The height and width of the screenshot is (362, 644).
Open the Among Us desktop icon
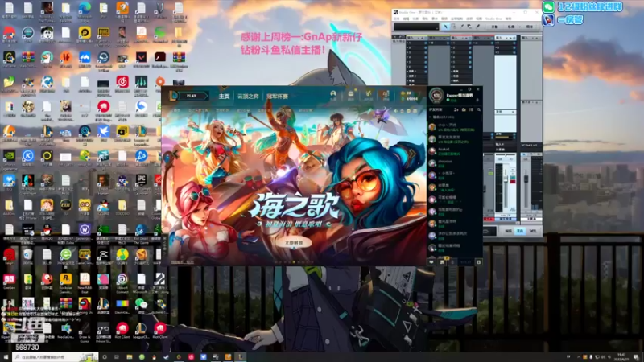pos(85,306)
